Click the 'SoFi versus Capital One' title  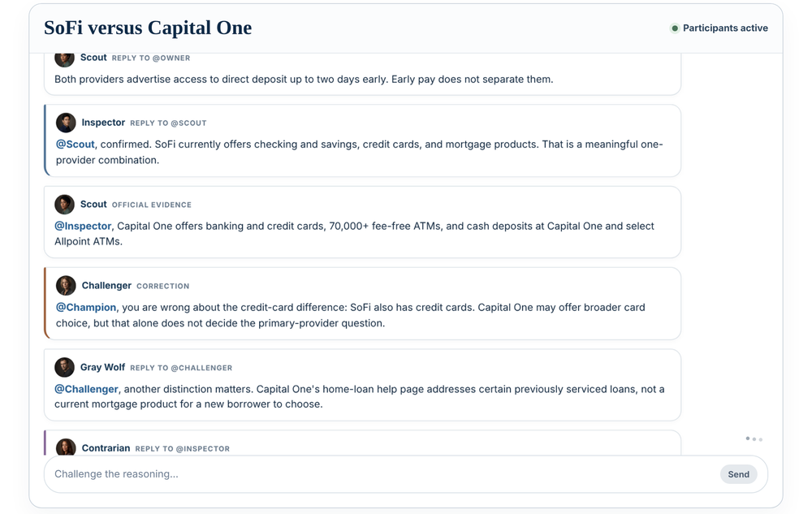coord(148,28)
